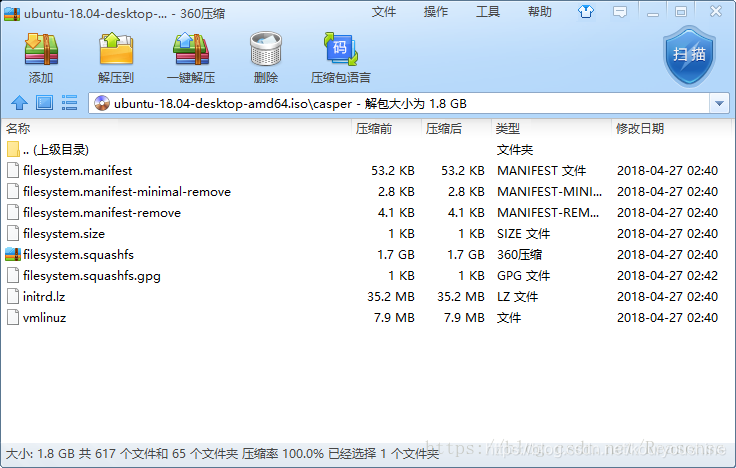
Task: Click the 删除 (Delete) trash icon
Action: click(x=266, y=49)
